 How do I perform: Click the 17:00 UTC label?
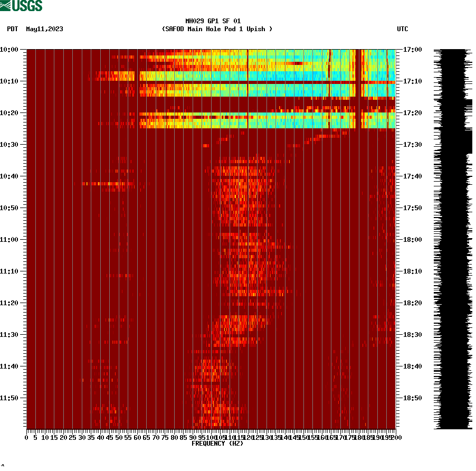pos(413,49)
